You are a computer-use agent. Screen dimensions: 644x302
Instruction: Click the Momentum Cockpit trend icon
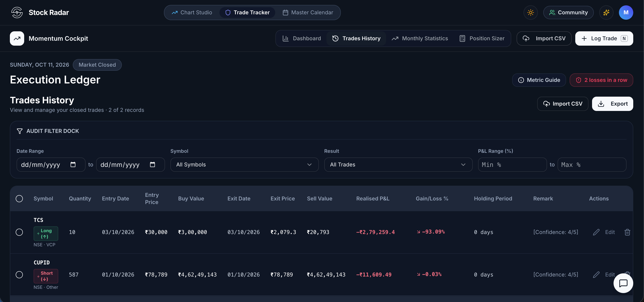17,38
